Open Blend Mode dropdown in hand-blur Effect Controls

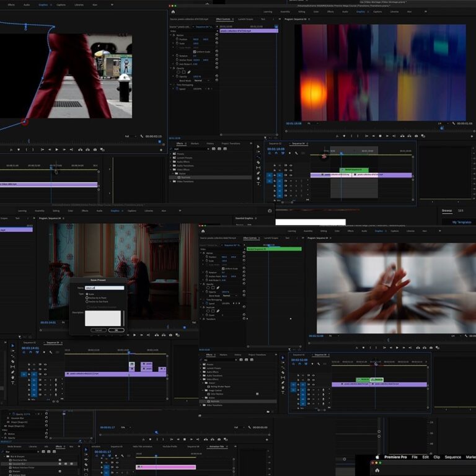coord(229,296)
